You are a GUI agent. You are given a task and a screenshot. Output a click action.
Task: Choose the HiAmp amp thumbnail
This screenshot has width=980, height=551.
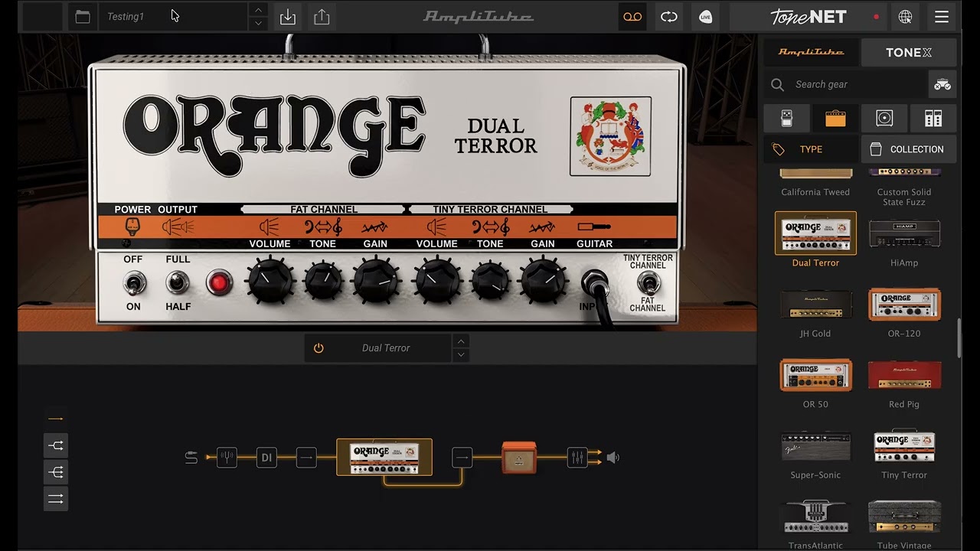click(x=904, y=233)
